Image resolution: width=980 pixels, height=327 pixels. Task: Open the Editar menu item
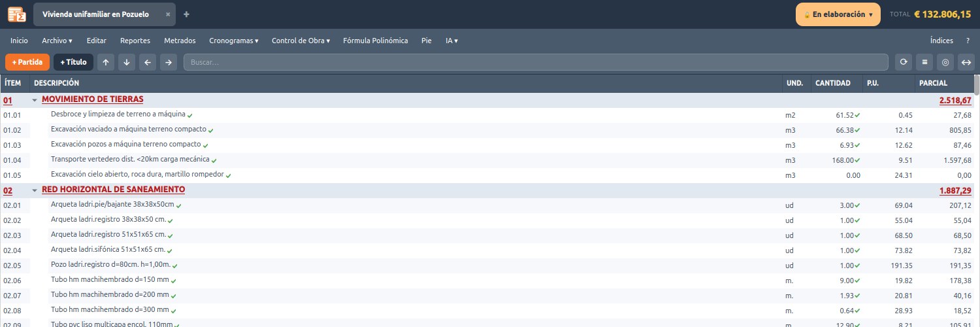point(97,41)
